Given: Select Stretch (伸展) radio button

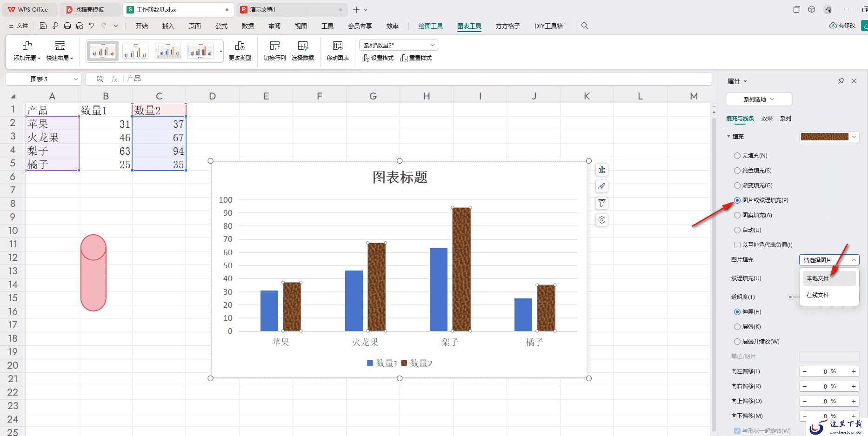Looking at the screenshot, I should pos(737,312).
